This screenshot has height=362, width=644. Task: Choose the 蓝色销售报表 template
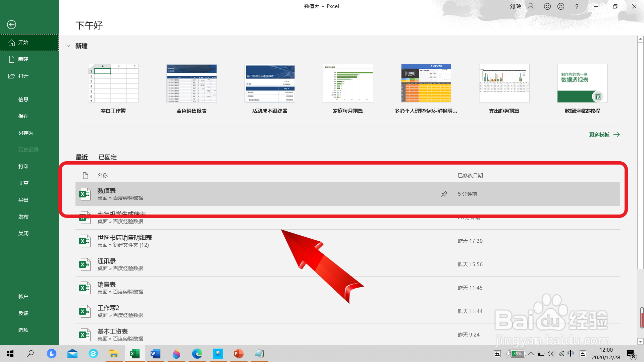click(192, 83)
